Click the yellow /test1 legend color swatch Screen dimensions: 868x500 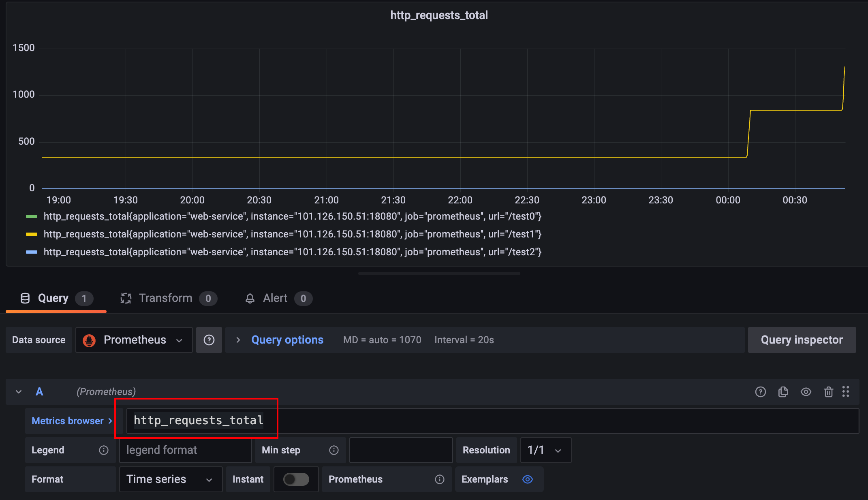pos(32,234)
